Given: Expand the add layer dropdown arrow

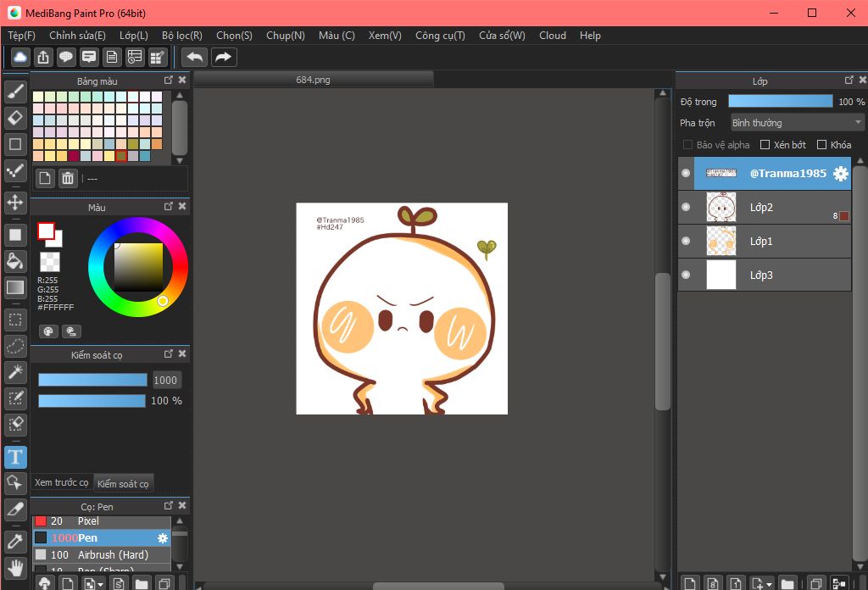Looking at the screenshot, I should pyautogui.click(x=769, y=584).
